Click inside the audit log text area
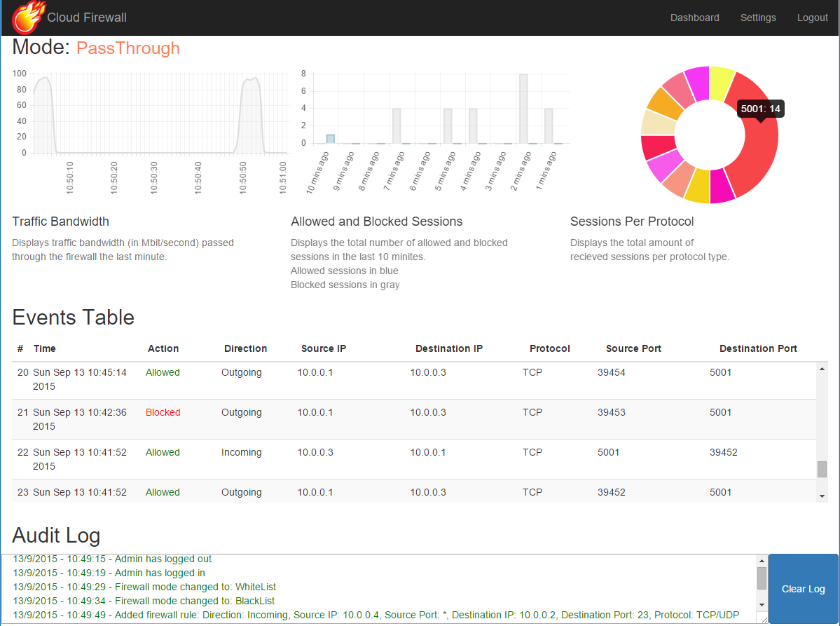The image size is (840, 626). [378, 587]
